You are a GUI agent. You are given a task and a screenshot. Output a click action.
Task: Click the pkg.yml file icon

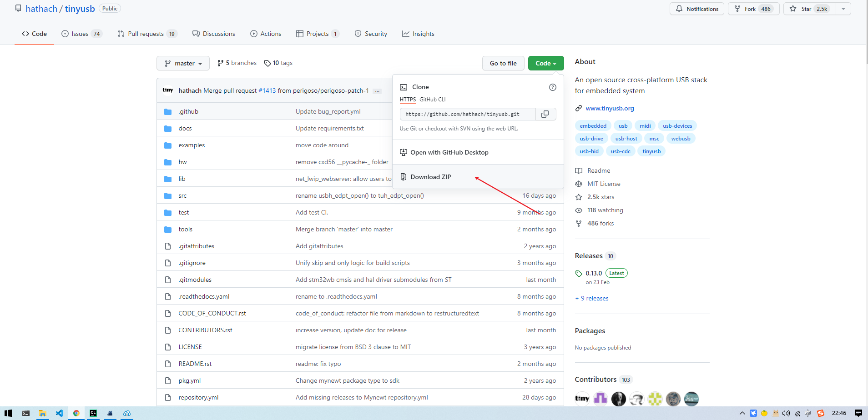[x=168, y=381]
